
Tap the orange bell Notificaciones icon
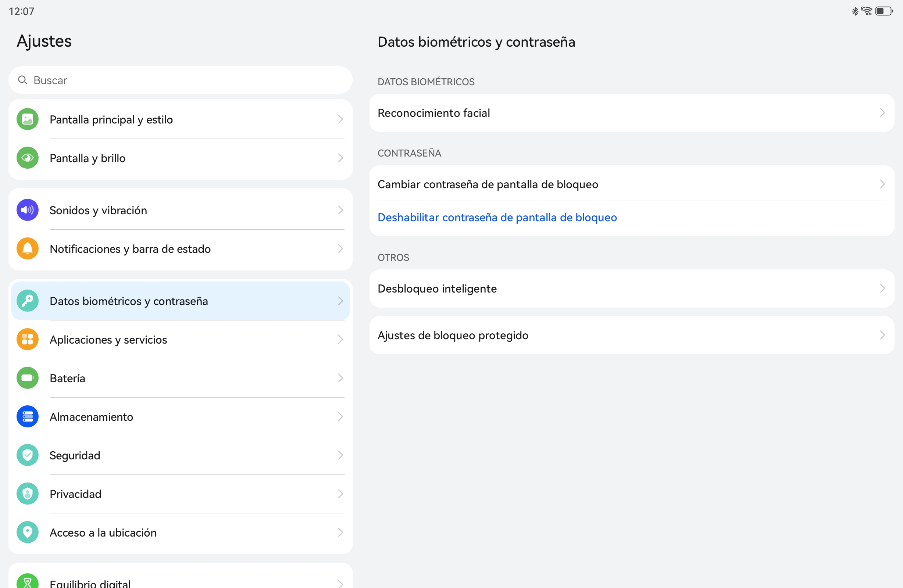tap(27, 248)
